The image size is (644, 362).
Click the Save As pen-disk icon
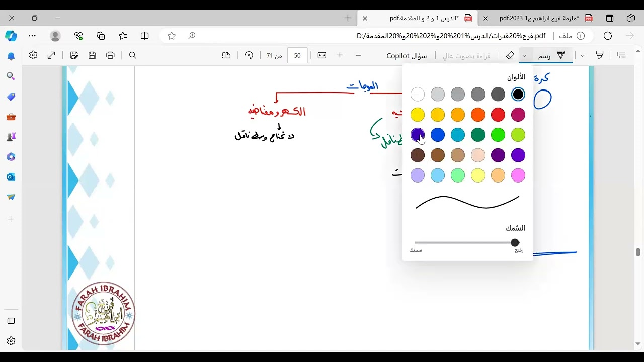tap(74, 55)
